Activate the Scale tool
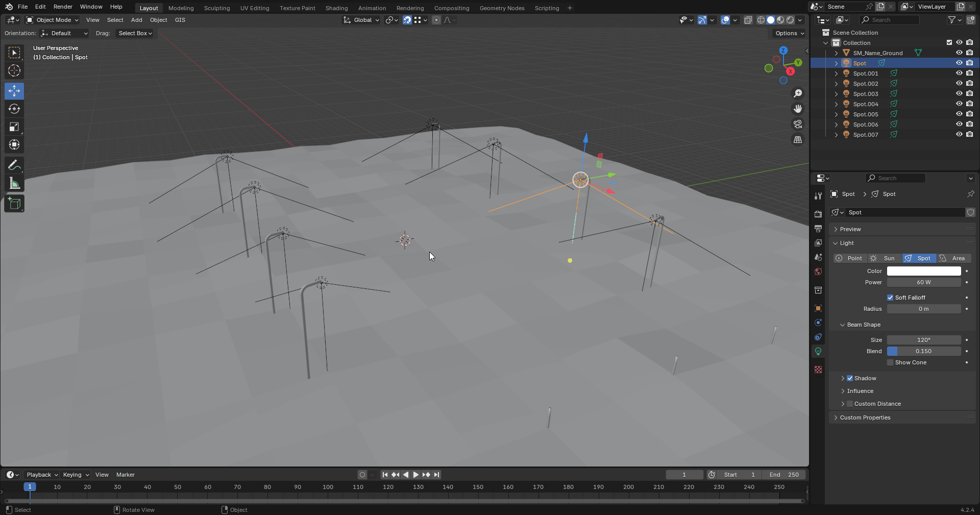Viewport: 980px width, 515px height. pyautogui.click(x=14, y=127)
